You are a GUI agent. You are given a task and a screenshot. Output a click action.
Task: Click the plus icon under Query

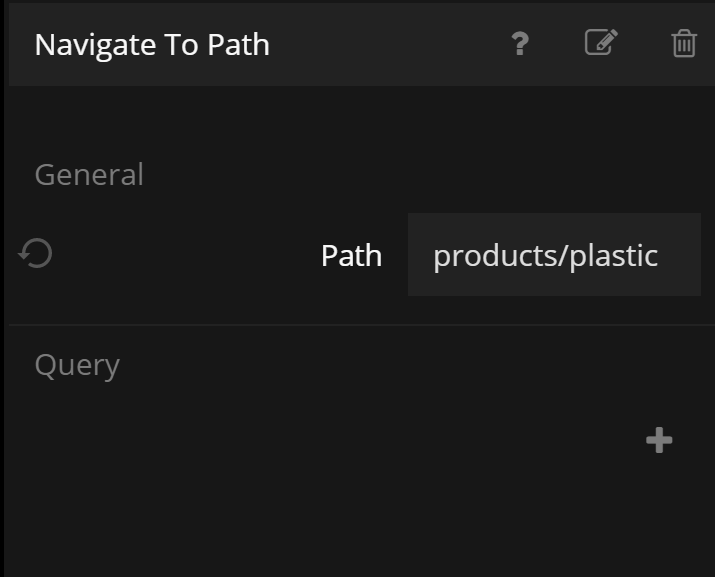click(659, 440)
